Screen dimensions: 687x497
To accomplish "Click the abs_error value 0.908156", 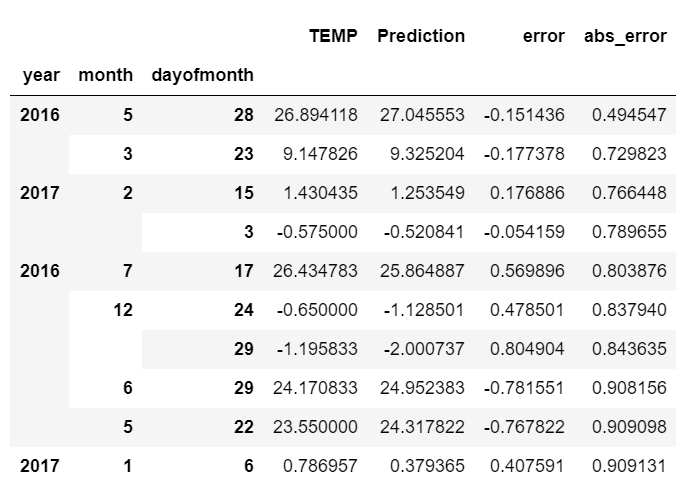I will pyautogui.click(x=629, y=388).
